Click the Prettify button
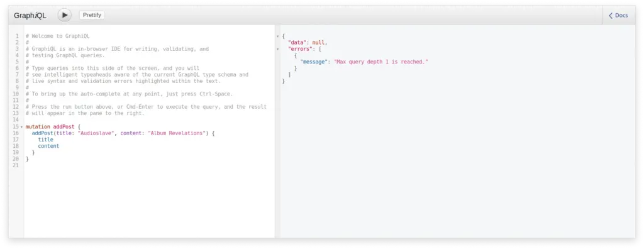 coord(92,15)
